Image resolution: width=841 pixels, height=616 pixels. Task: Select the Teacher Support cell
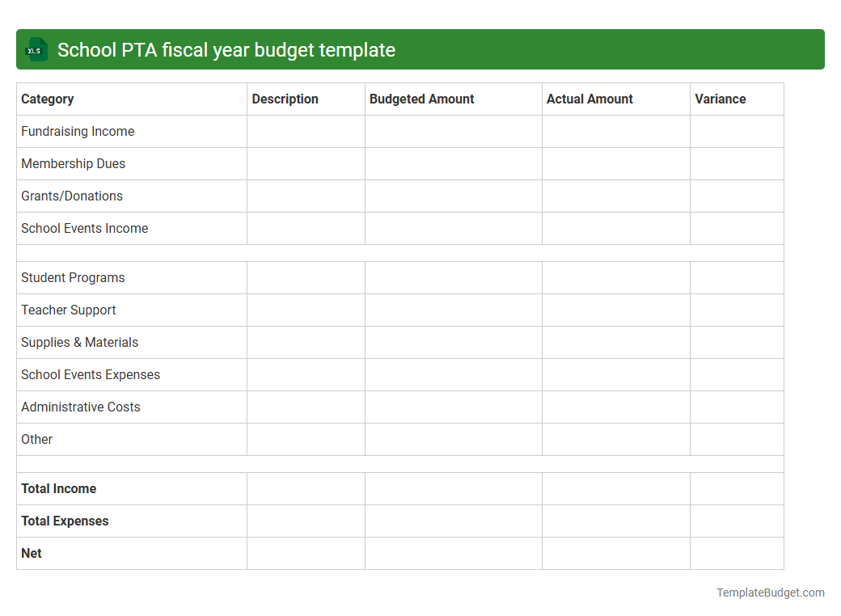pyautogui.click(x=68, y=310)
